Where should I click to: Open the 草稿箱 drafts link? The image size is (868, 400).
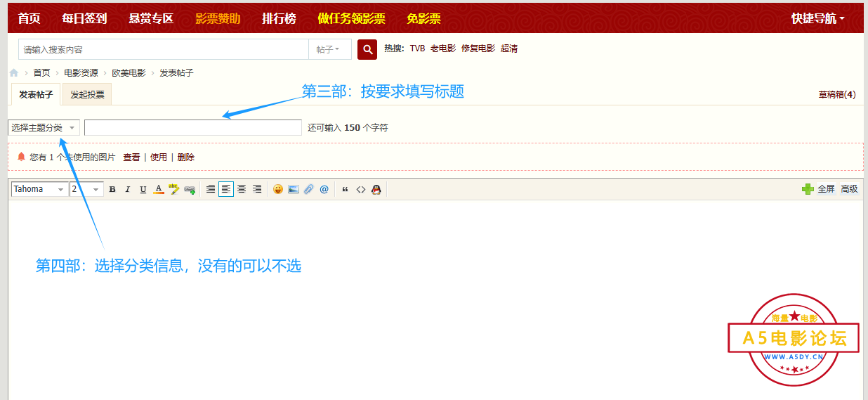coord(836,94)
